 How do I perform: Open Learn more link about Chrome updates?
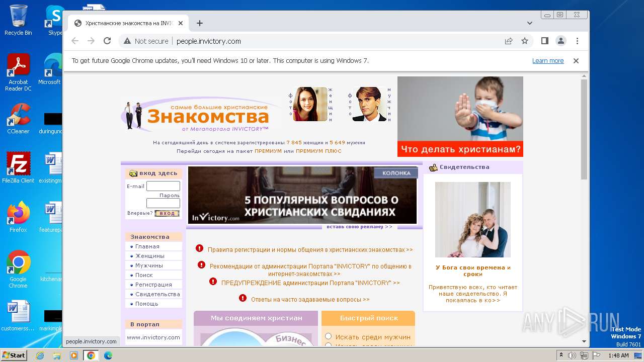pyautogui.click(x=548, y=61)
